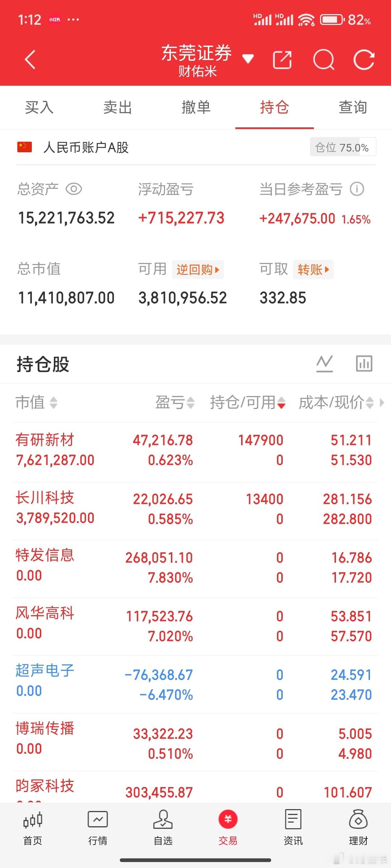Screen dimensions: 391x868
Task: Select the 风华高科 stock row
Action: click(x=195, y=626)
